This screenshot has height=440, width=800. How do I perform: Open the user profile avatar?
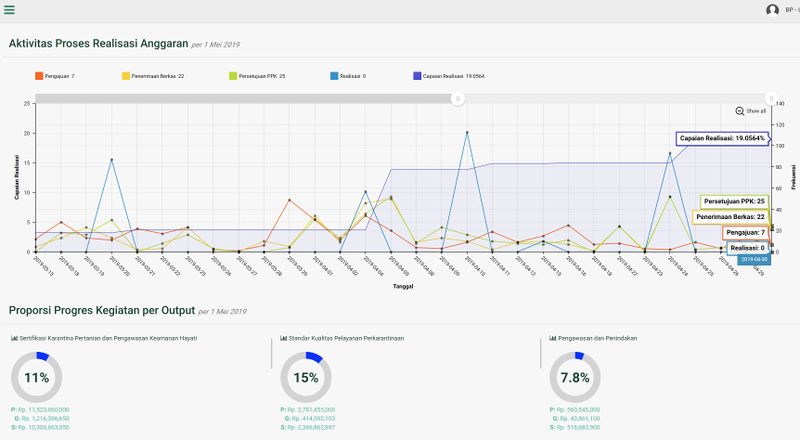pyautogui.click(x=772, y=10)
